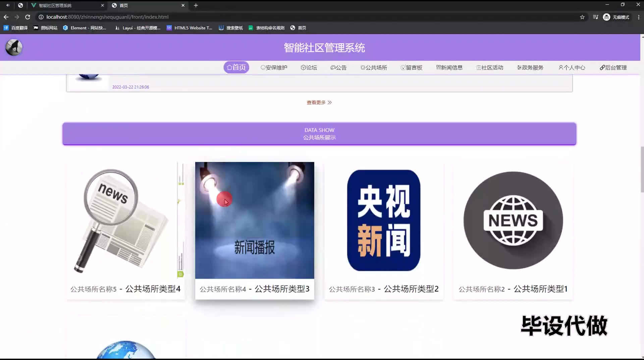The height and width of the screenshot is (360, 644).
Task: Close the 首页 browser tab
Action: 183,5
